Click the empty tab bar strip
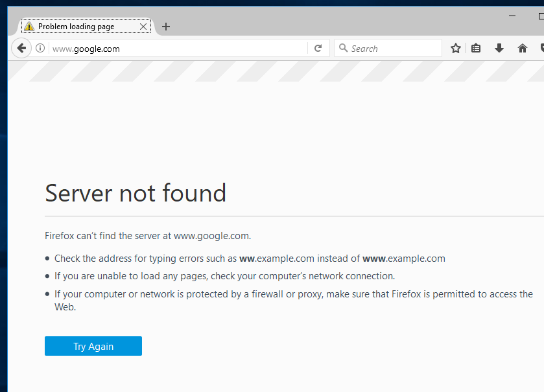The height and width of the screenshot is (392, 544). pyautogui.click(x=324, y=26)
